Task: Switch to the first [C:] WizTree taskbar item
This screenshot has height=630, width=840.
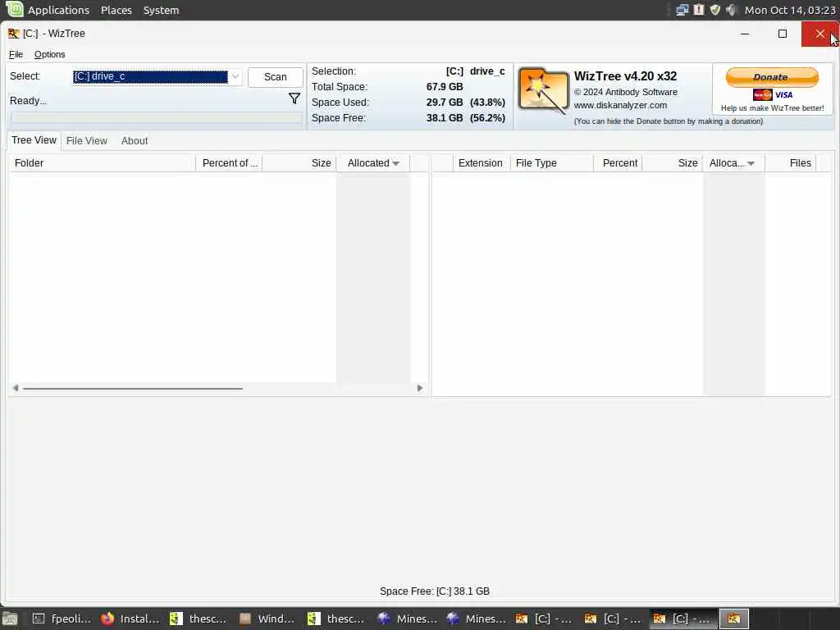Action: coord(545,619)
